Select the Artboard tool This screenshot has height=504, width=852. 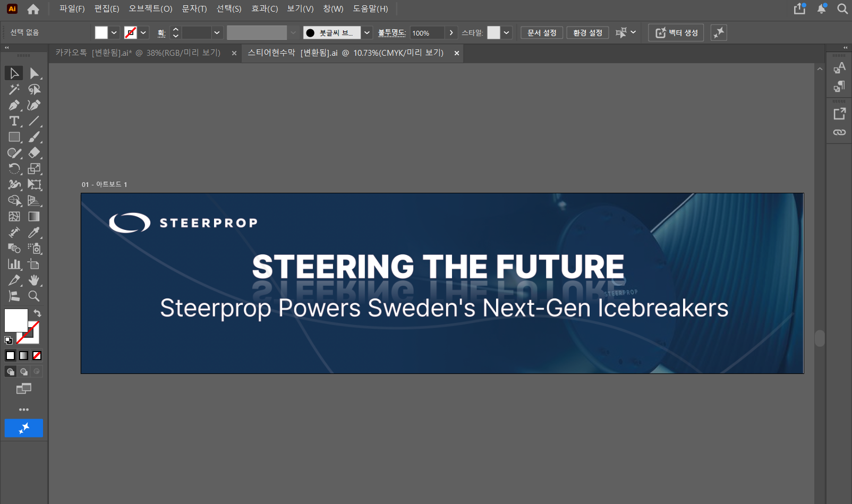(34, 264)
